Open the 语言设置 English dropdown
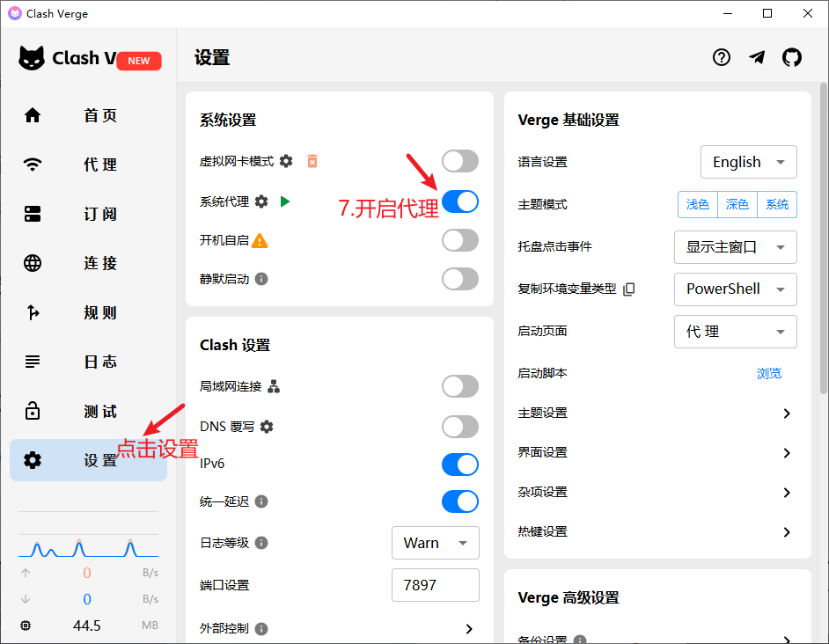The height and width of the screenshot is (644, 829). [x=748, y=162]
